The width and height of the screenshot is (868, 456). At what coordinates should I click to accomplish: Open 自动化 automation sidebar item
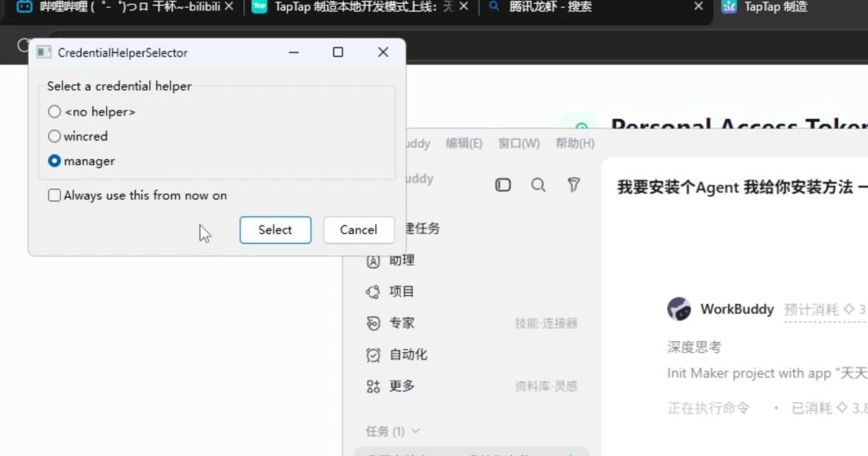click(x=396, y=355)
